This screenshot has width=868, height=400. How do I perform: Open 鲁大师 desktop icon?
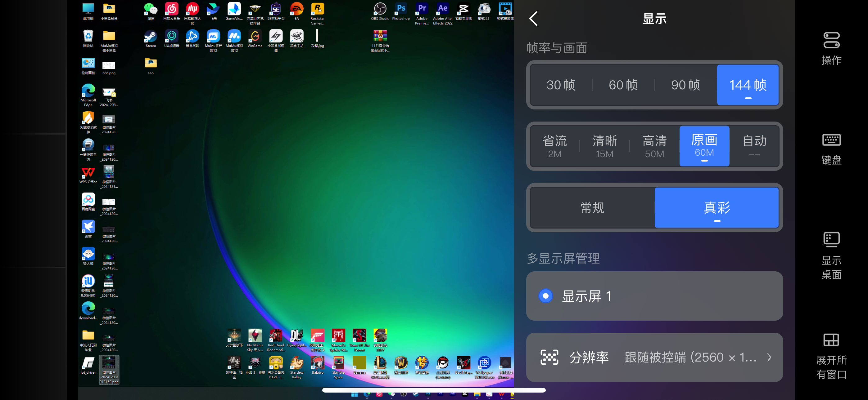point(88,256)
